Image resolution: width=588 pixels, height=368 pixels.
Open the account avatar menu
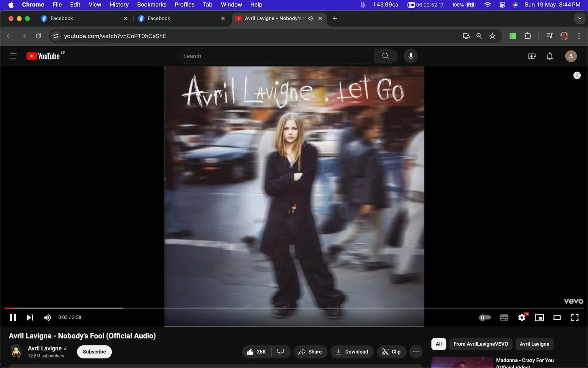571,56
